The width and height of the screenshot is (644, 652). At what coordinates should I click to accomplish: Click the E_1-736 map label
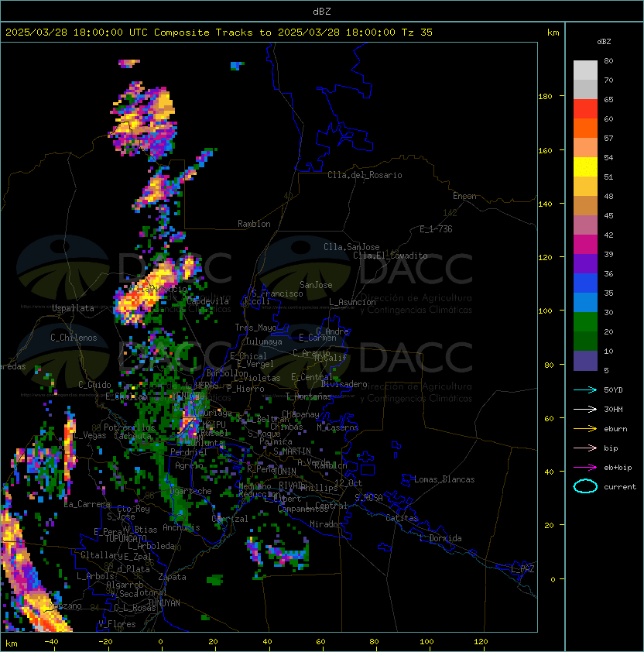(x=436, y=229)
